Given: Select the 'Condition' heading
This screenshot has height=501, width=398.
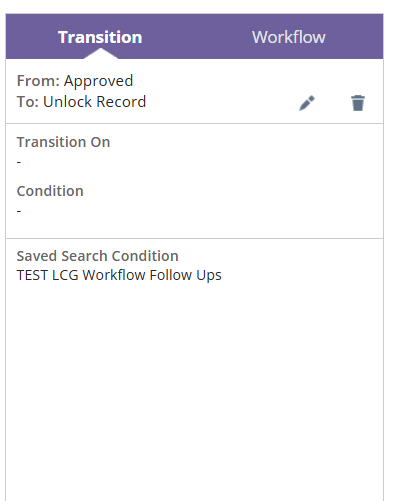Looking at the screenshot, I should click(x=50, y=191).
